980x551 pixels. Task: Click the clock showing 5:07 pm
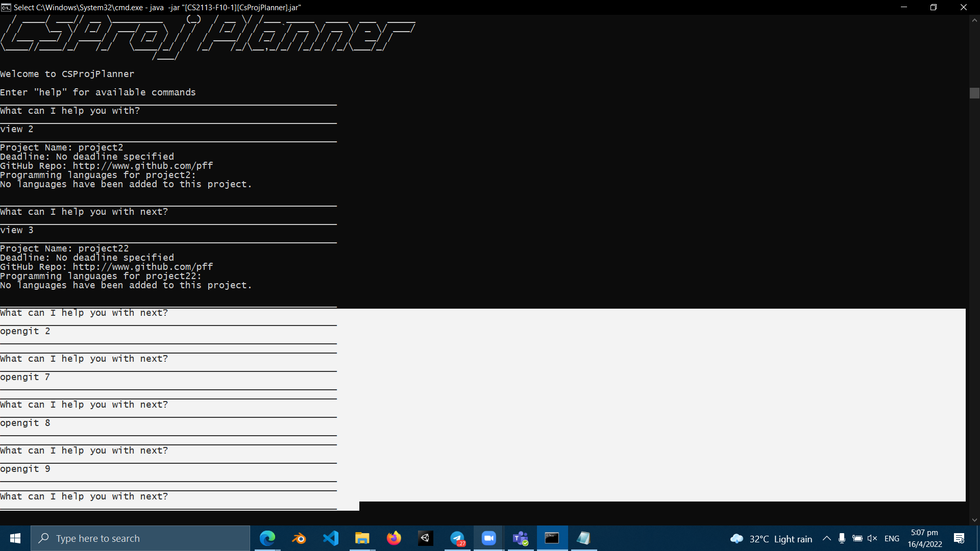[924, 538]
